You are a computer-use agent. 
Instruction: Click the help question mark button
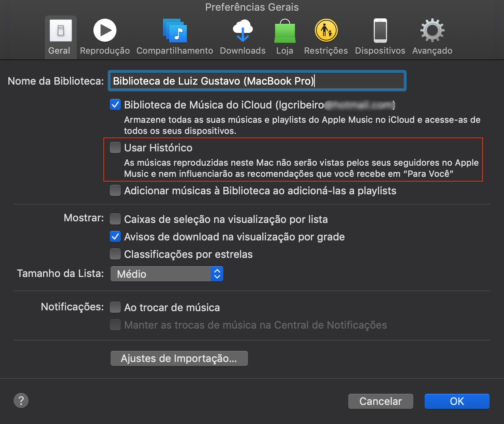click(x=21, y=401)
